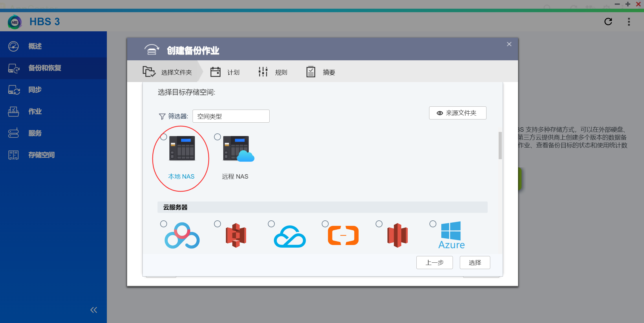The width and height of the screenshot is (644, 323).
Task: Click the storage list vertical scrollbar
Action: coord(500,146)
